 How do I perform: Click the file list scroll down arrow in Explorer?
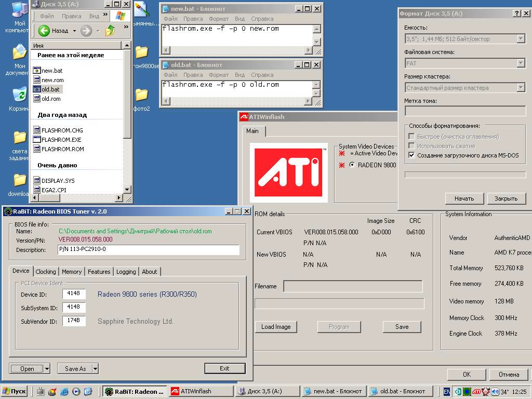click(127, 190)
